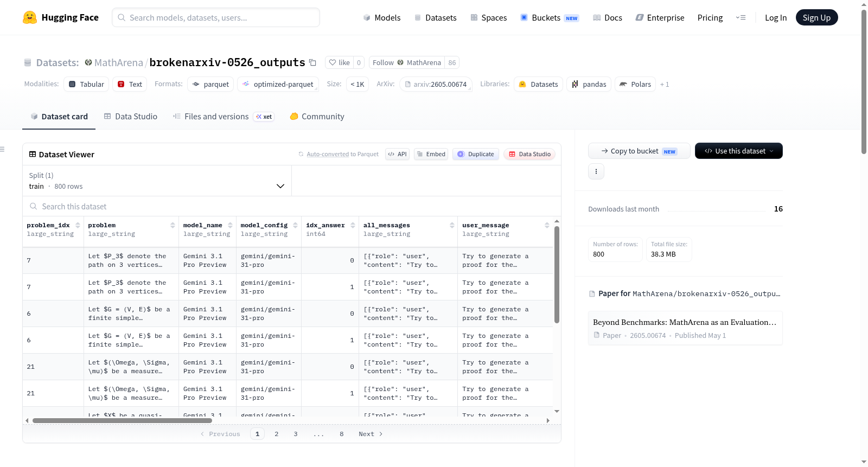Click the Datasets: breadcrumb label
868x467 pixels.
tap(58, 62)
